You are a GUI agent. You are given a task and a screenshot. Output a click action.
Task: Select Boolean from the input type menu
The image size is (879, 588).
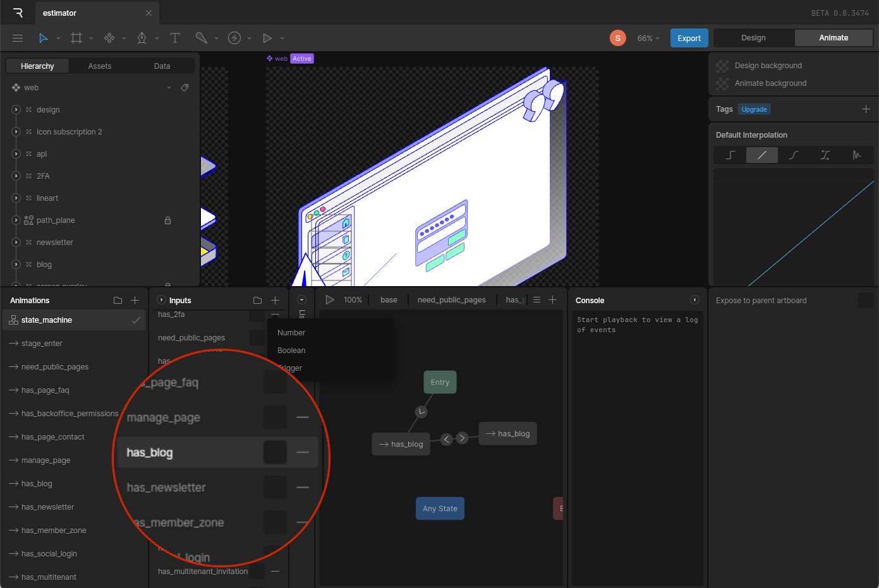point(291,350)
